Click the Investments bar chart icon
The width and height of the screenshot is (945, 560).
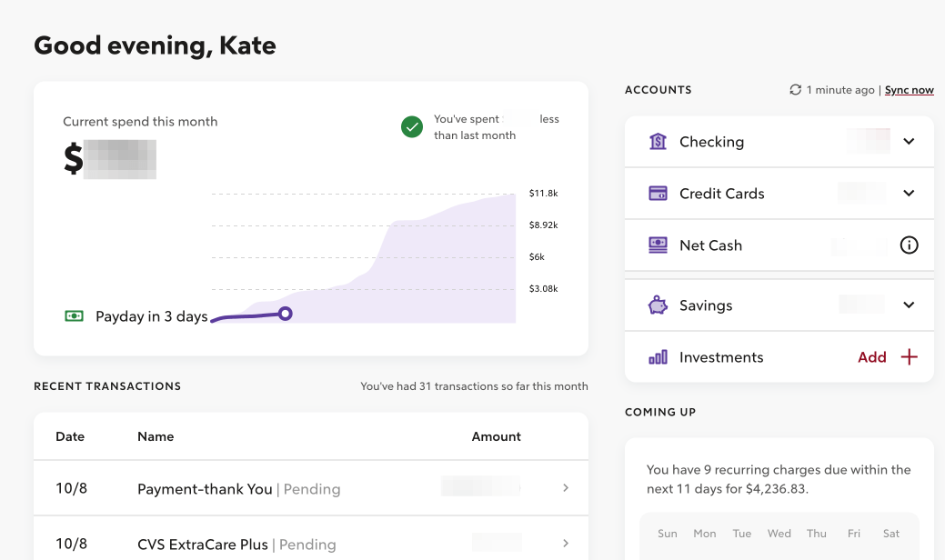(658, 357)
